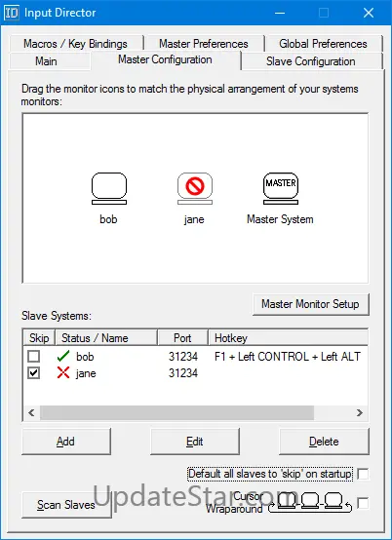This screenshot has height=540, width=392.
Task: Select the jane disabled monitor icon
Action: (195, 188)
